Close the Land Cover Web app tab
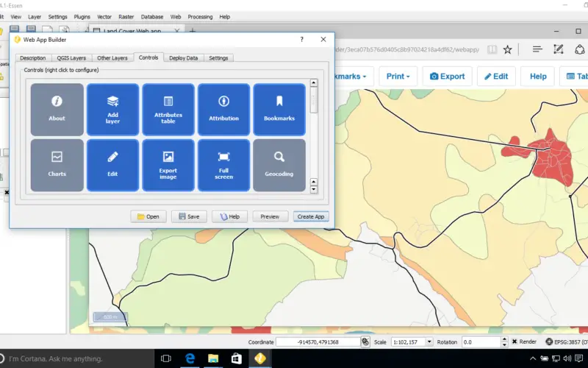This screenshot has width=588, height=368. 177,31
